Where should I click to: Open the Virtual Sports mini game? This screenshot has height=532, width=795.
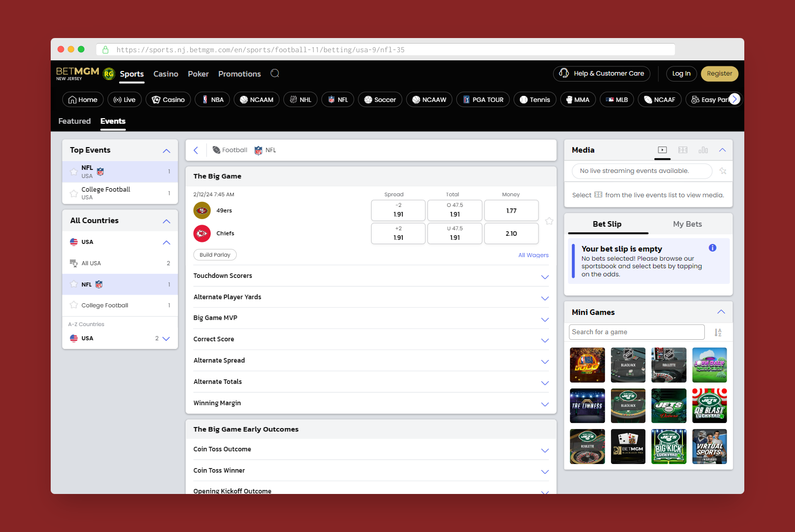[x=710, y=447]
